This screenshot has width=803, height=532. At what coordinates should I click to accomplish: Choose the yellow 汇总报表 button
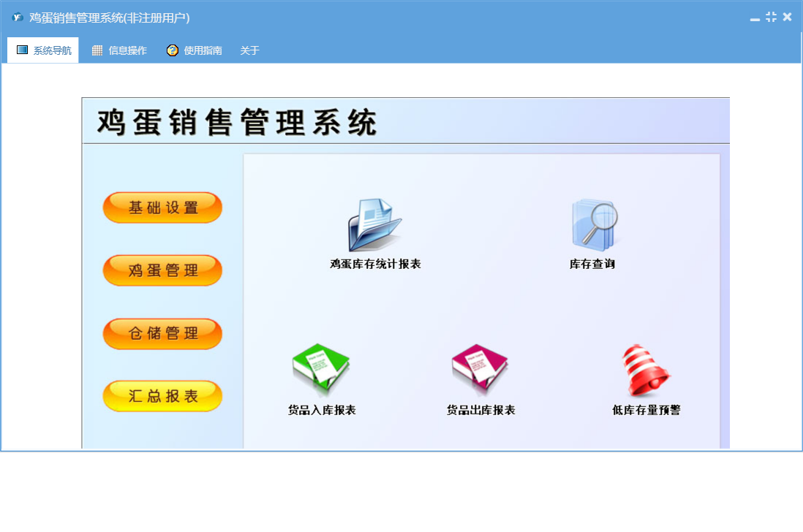coord(162,396)
